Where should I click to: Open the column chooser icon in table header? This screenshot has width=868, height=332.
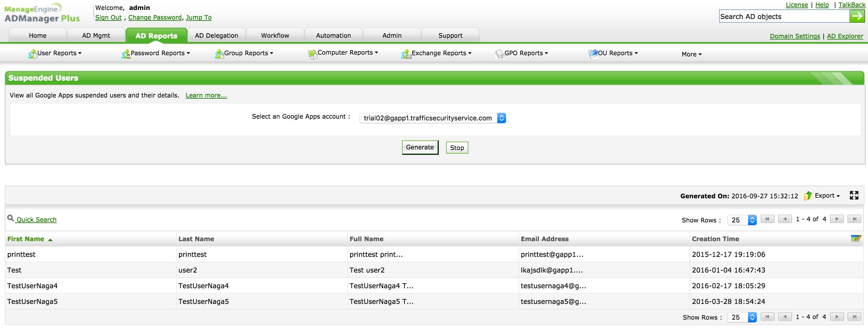[x=856, y=239]
